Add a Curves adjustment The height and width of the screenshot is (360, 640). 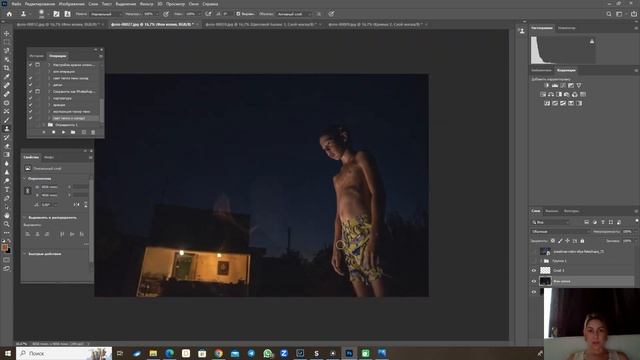563,85
